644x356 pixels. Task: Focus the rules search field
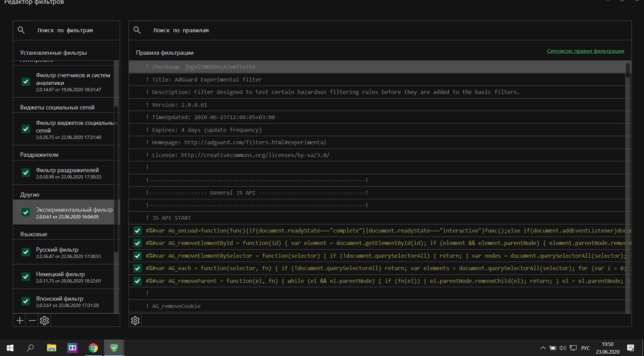pyautogui.click(x=380, y=30)
